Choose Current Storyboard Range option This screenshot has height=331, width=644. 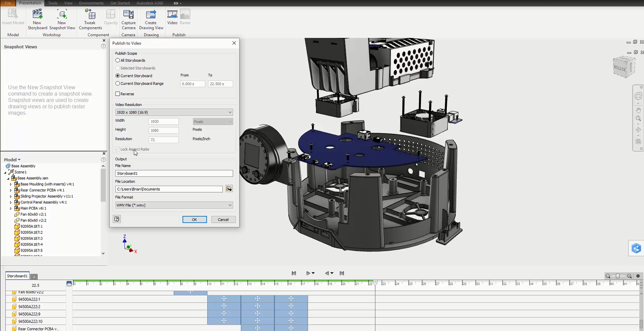[x=118, y=83]
